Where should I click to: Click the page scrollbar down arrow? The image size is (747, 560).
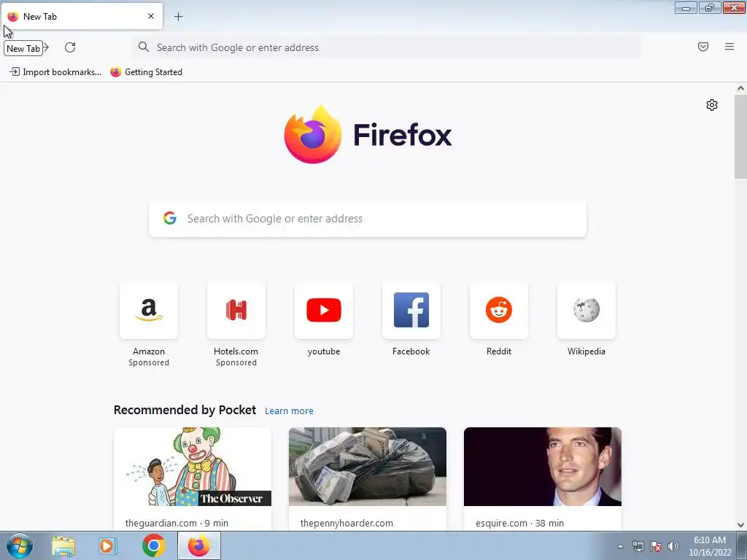pyautogui.click(x=740, y=525)
